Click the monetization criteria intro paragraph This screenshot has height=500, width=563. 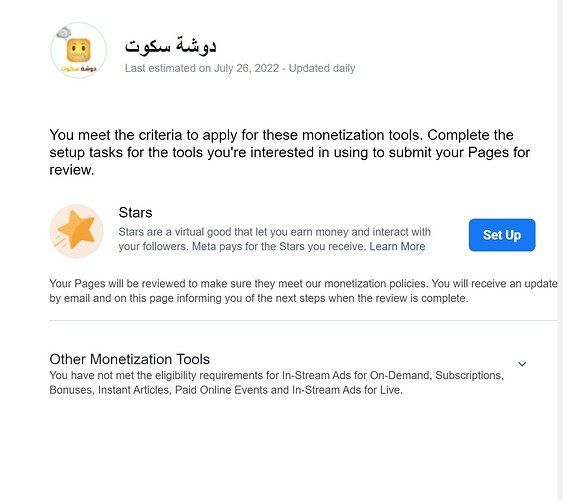click(x=290, y=152)
